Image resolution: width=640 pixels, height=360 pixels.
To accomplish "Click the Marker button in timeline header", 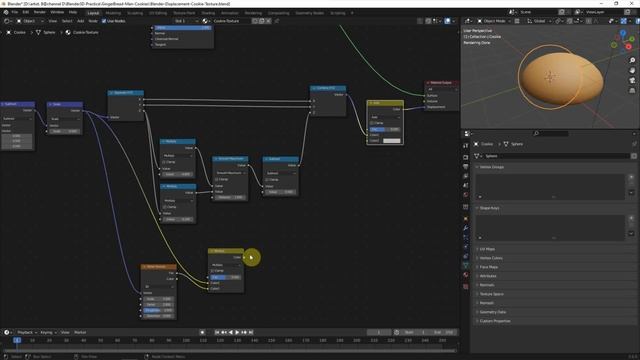I will click(x=80, y=332).
